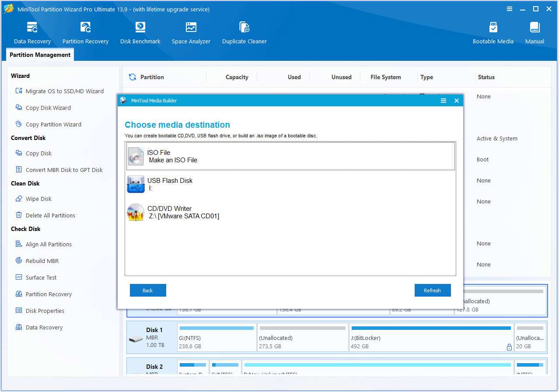
Task: Click the ISO File disc icon
Action: pos(136,156)
